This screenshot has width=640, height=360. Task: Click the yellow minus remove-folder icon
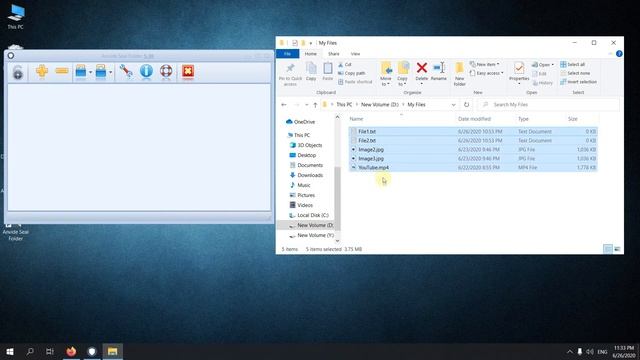[x=62, y=71]
